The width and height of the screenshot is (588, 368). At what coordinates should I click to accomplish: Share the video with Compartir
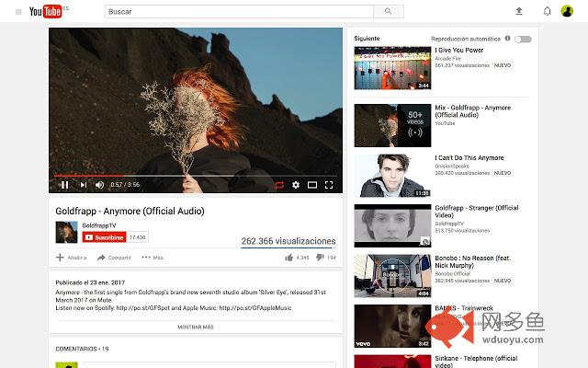pos(114,258)
